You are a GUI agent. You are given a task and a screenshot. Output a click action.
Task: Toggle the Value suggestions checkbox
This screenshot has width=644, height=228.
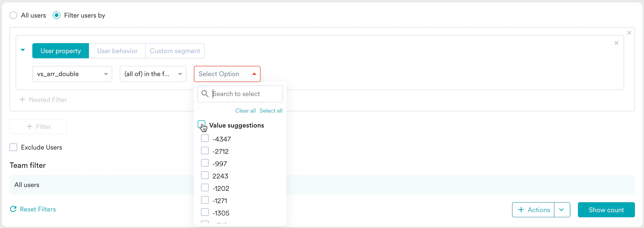pos(202,124)
